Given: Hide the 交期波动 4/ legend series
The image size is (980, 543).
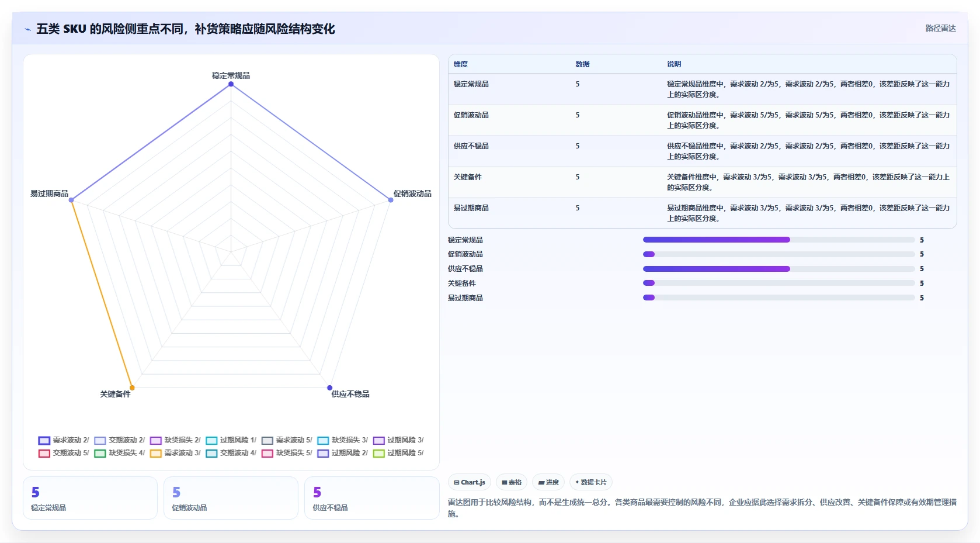Looking at the screenshot, I should [231, 453].
